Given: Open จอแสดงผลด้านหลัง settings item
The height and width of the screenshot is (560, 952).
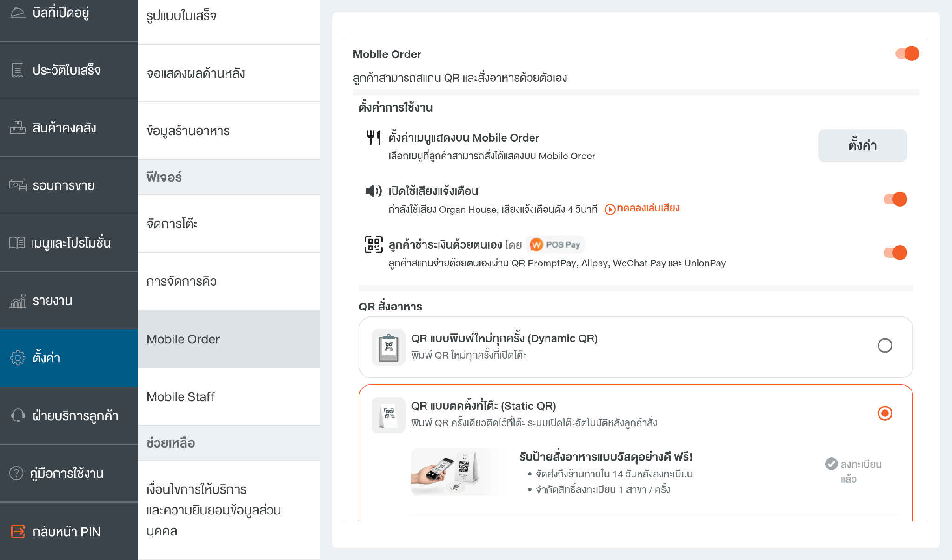Looking at the screenshot, I should tap(229, 73).
